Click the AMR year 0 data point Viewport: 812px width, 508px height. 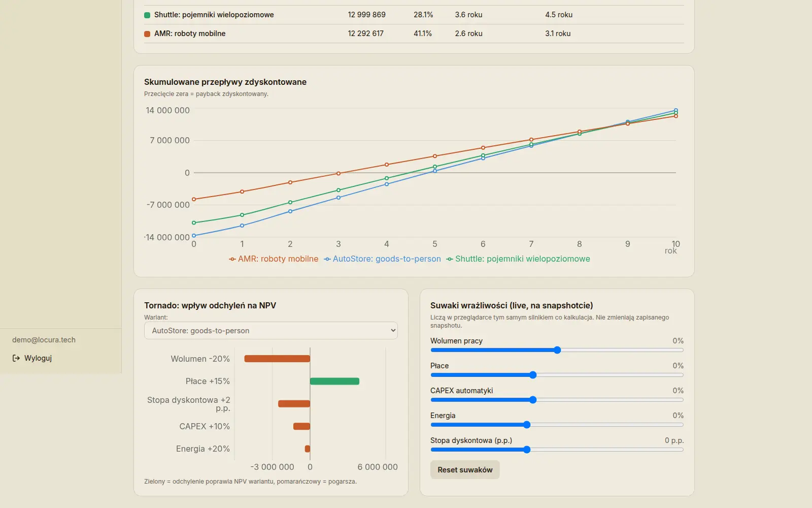pos(194,199)
